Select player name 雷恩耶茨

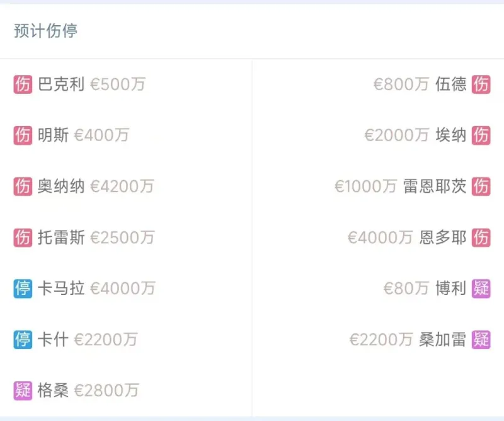pyautogui.click(x=435, y=186)
